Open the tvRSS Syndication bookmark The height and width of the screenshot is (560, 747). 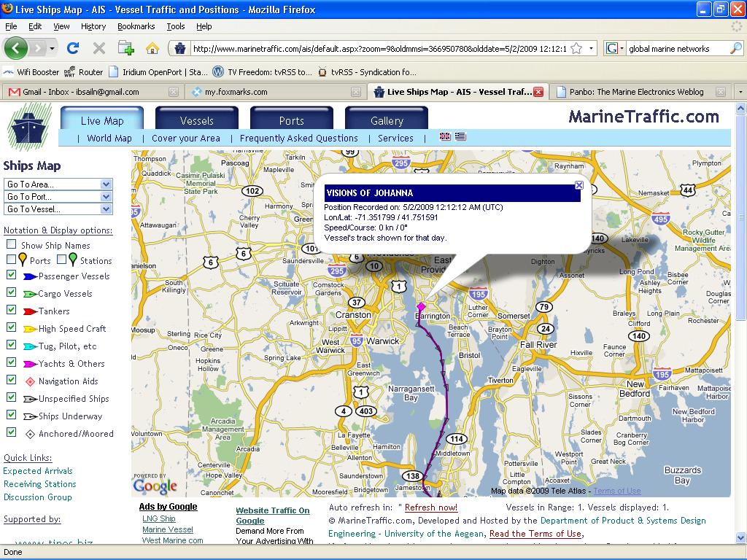(x=367, y=72)
